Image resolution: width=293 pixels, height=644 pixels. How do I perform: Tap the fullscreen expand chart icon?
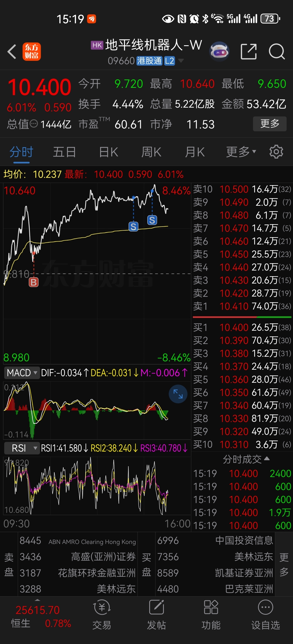pos(178,394)
